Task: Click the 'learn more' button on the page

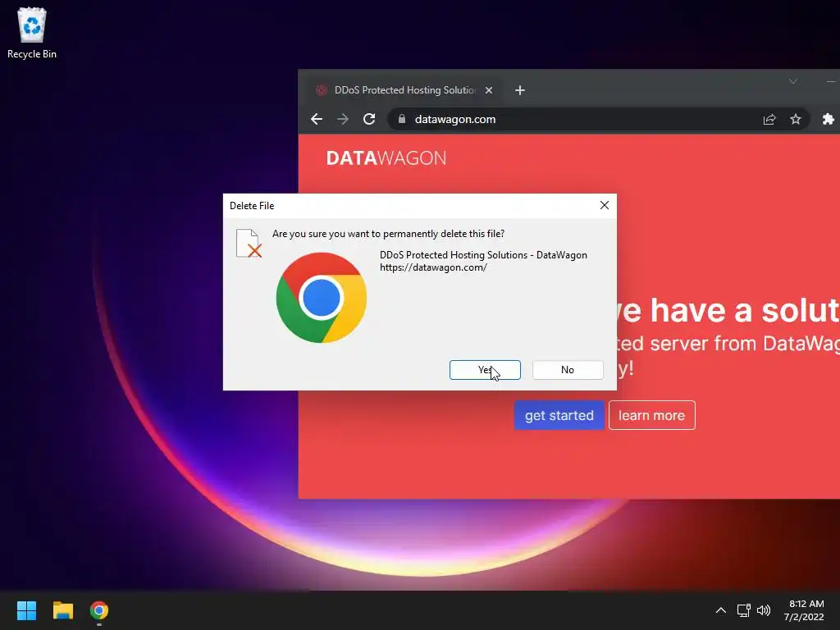Action: (x=652, y=415)
